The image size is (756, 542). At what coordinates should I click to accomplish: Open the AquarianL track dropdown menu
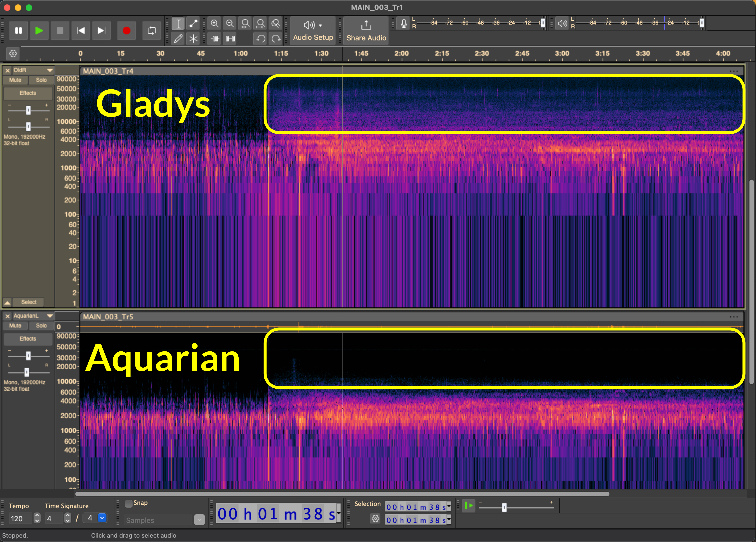click(50, 316)
